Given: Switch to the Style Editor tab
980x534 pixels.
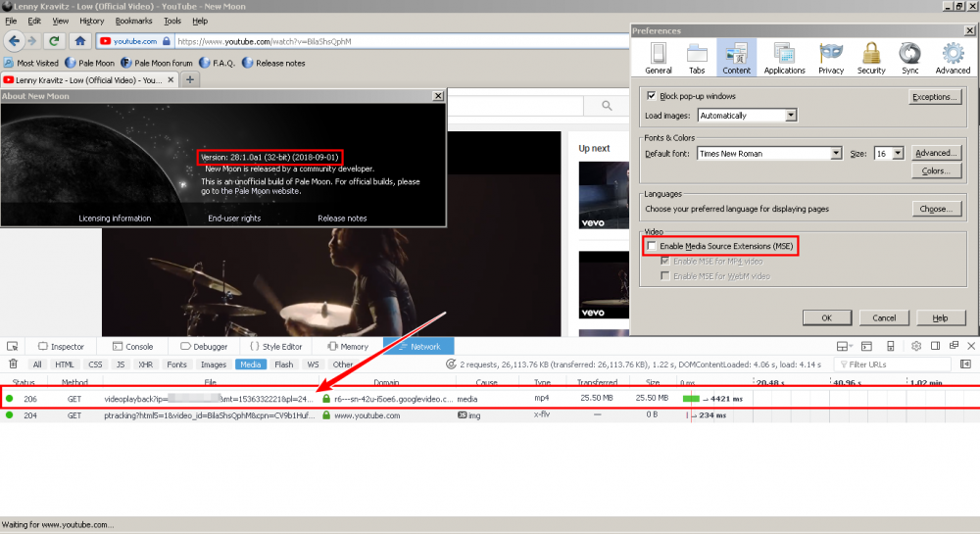Looking at the screenshot, I should tap(275, 347).
